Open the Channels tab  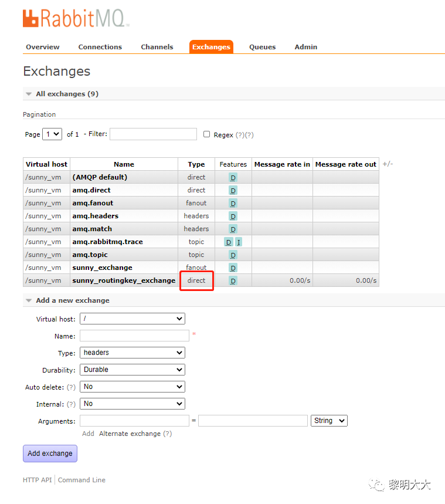click(157, 47)
